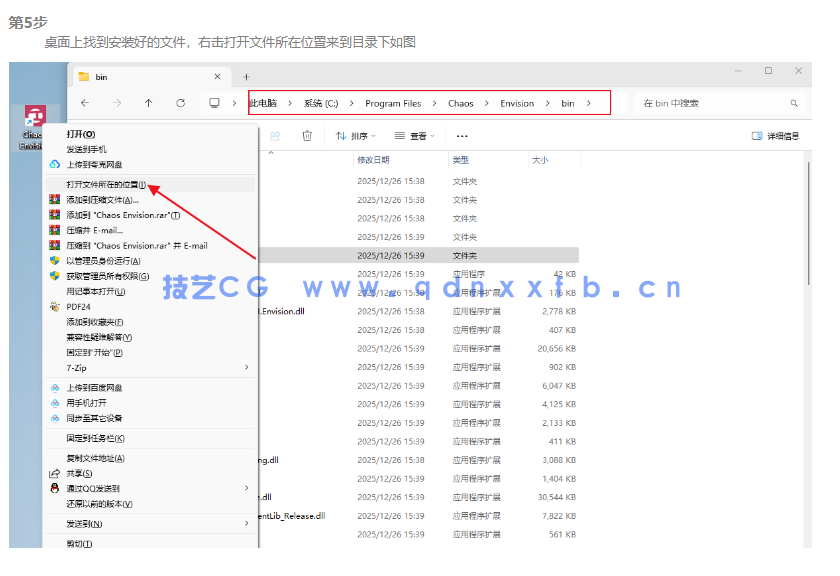The height and width of the screenshot is (576, 840).
Task: Click the refresh icon in the address bar
Action: pyautogui.click(x=179, y=103)
